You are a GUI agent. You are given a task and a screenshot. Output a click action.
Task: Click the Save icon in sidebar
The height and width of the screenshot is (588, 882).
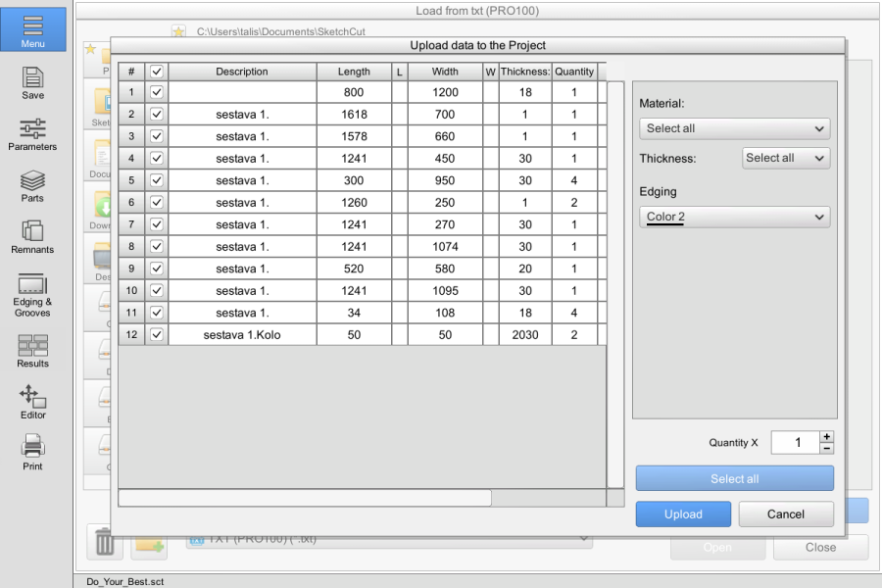pos(32,83)
